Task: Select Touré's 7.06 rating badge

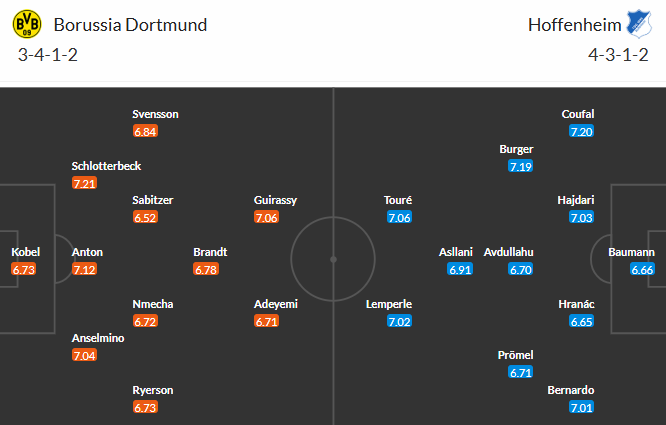Action: [x=399, y=217]
